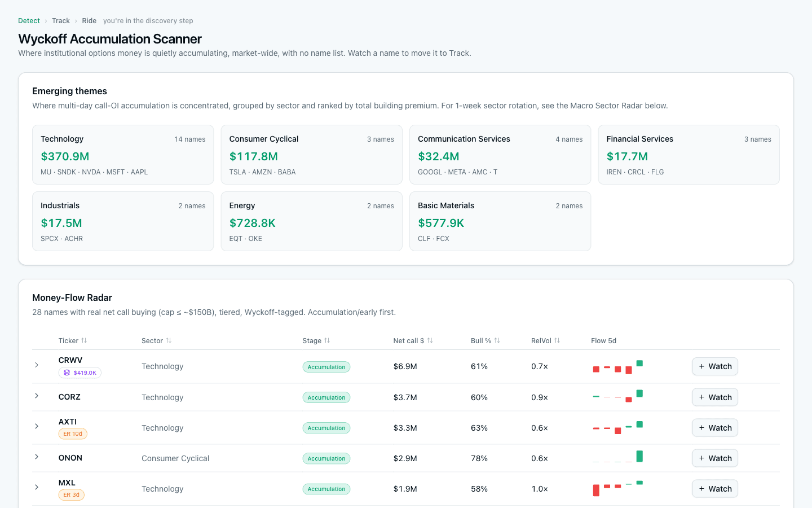Image resolution: width=812 pixels, height=508 pixels.
Task: Sort by RelVol arrows icon
Action: pyautogui.click(x=557, y=340)
